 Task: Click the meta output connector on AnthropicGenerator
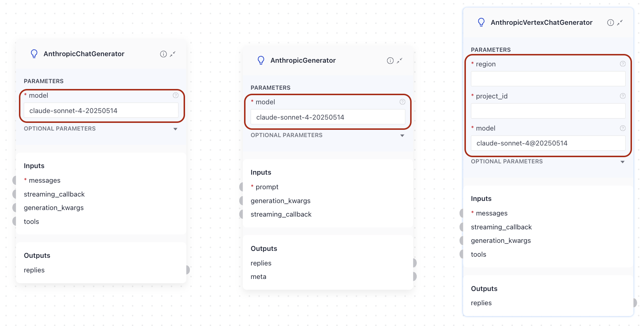click(x=415, y=276)
